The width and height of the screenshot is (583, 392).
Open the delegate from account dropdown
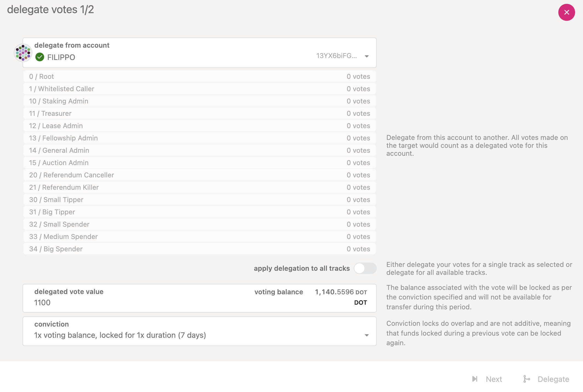click(x=367, y=56)
